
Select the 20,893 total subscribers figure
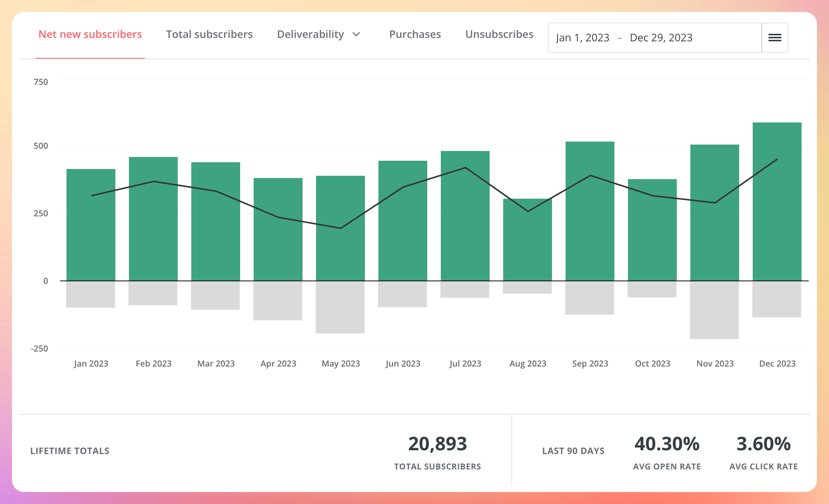[x=438, y=444]
